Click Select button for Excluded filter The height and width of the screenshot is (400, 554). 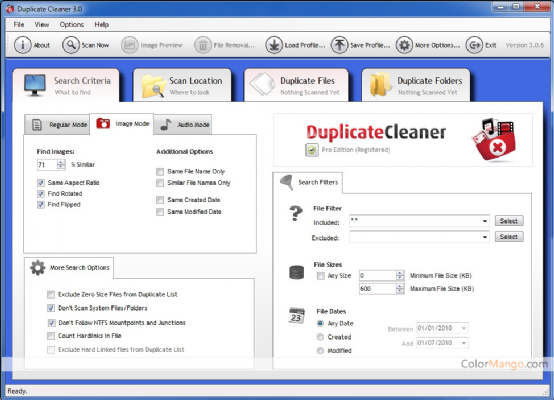[x=509, y=237]
